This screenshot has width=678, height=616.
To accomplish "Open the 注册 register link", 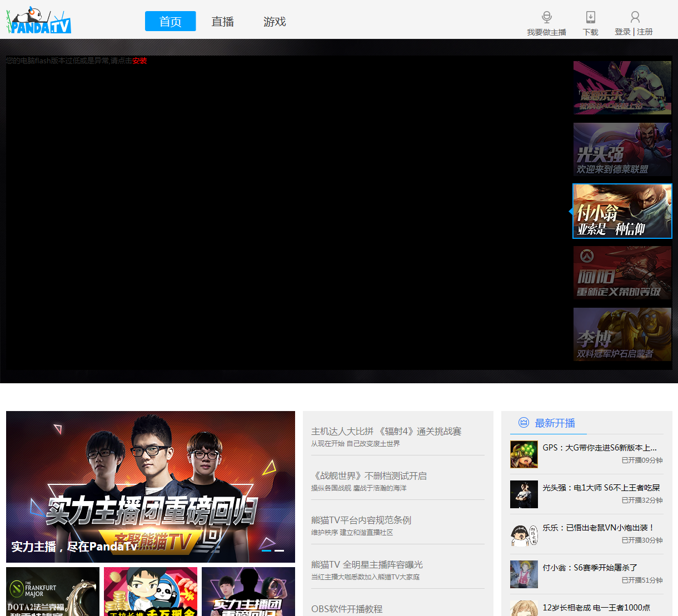I will point(645,32).
